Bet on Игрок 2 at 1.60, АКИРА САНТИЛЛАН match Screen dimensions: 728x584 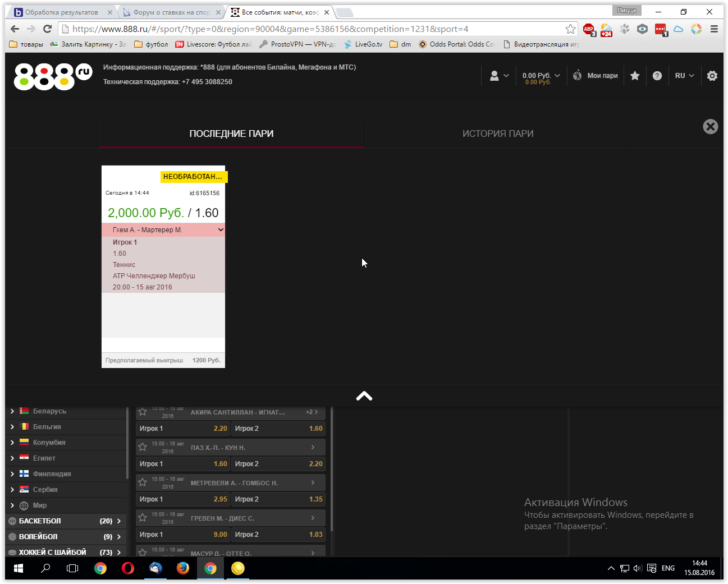point(278,429)
